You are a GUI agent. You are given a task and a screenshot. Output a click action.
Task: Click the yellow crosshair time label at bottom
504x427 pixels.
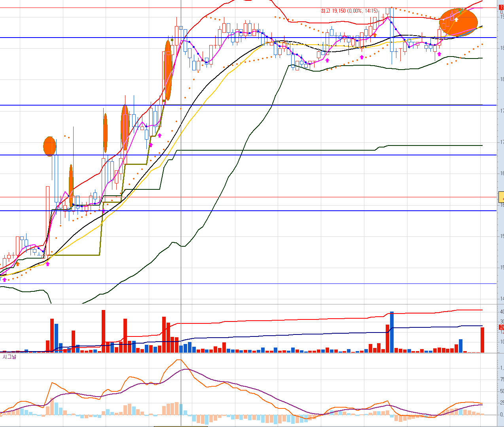pyautogui.click(x=180, y=426)
